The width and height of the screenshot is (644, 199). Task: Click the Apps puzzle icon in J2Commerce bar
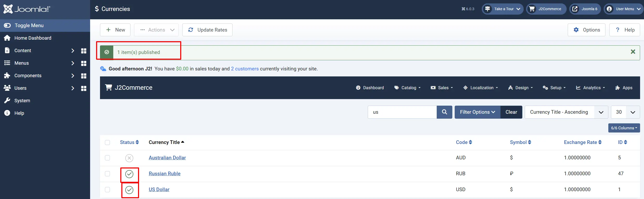(617, 88)
